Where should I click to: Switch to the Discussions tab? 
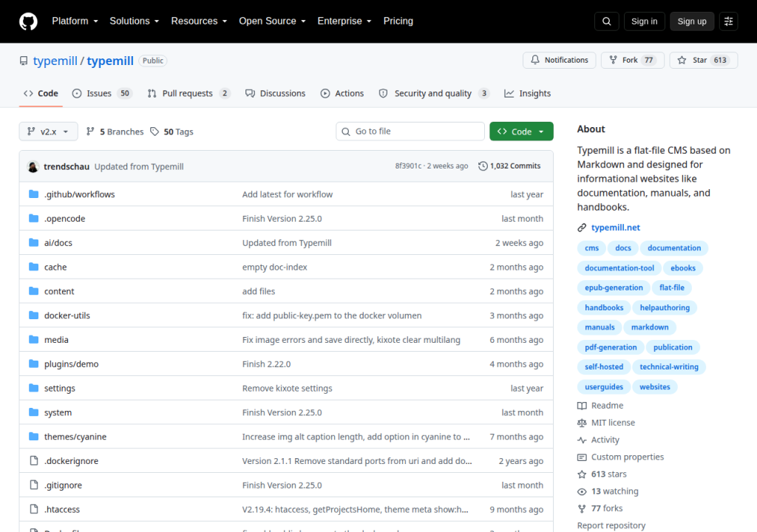(276, 94)
